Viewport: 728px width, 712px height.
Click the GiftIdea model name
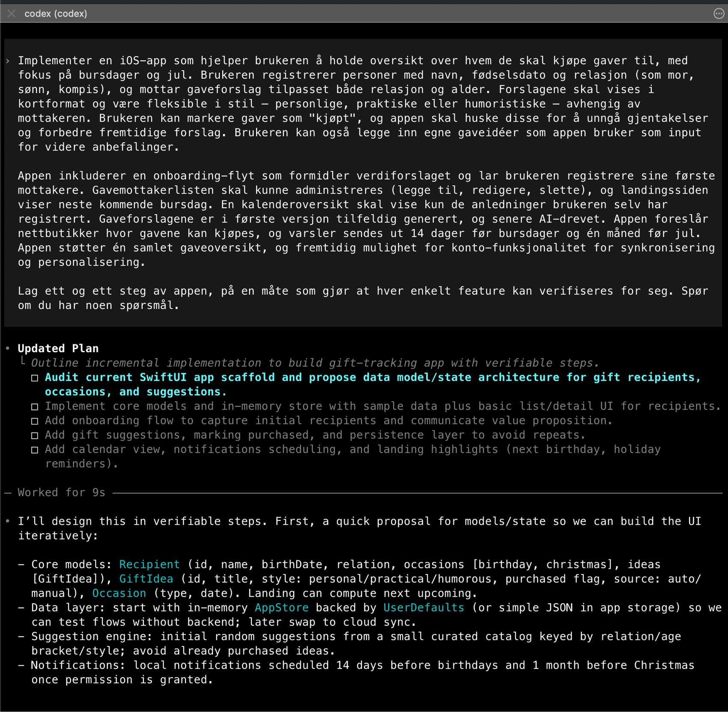coord(146,579)
